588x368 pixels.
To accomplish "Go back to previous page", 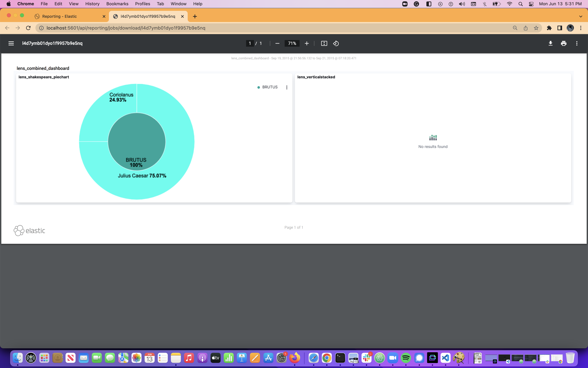I will 7,28.
